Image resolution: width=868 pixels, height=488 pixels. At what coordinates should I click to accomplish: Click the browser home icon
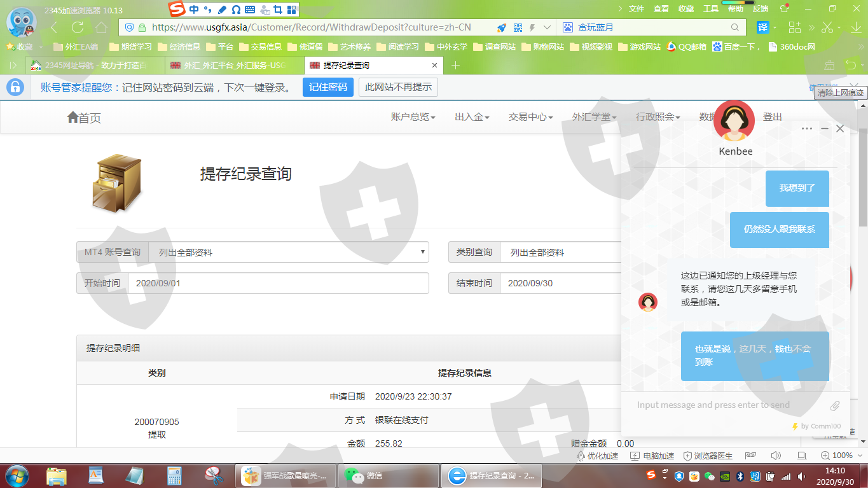(101, 27)
